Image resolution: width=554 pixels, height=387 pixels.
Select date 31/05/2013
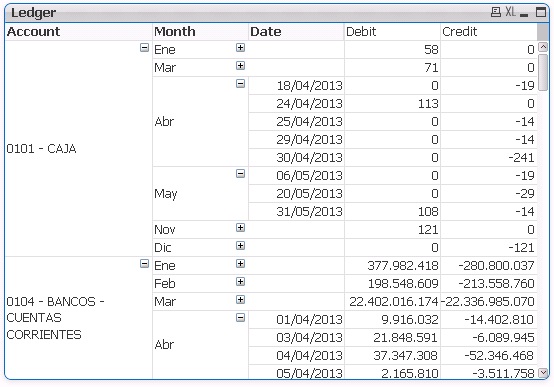point(296,212)
